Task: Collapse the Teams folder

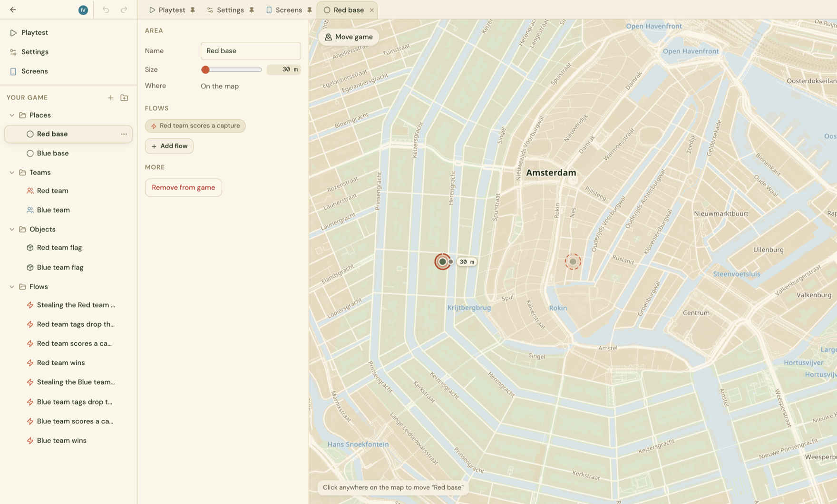Action: point(12,173)
